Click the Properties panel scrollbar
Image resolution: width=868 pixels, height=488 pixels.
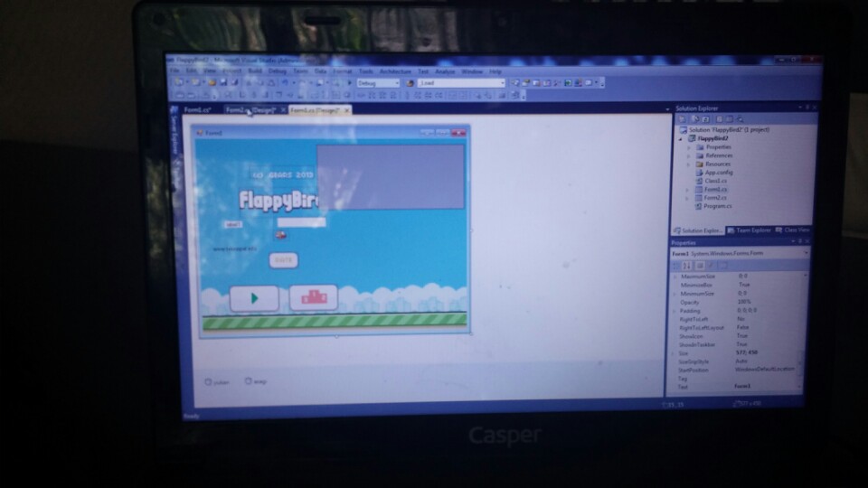tap(800, 332)
